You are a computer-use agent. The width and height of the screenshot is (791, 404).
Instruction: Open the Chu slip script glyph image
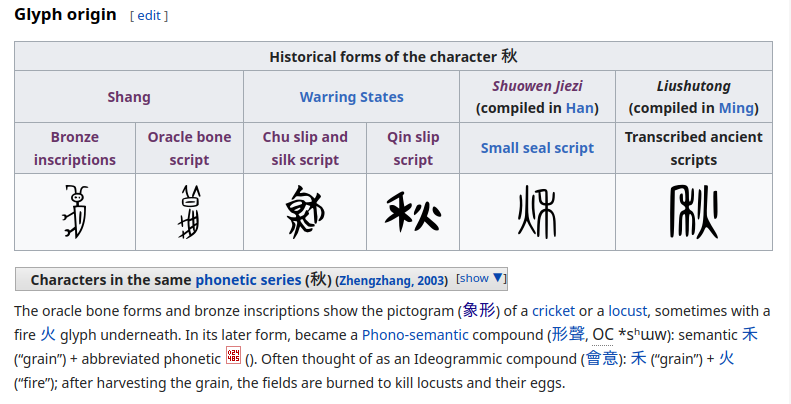[x=305, y=211]
